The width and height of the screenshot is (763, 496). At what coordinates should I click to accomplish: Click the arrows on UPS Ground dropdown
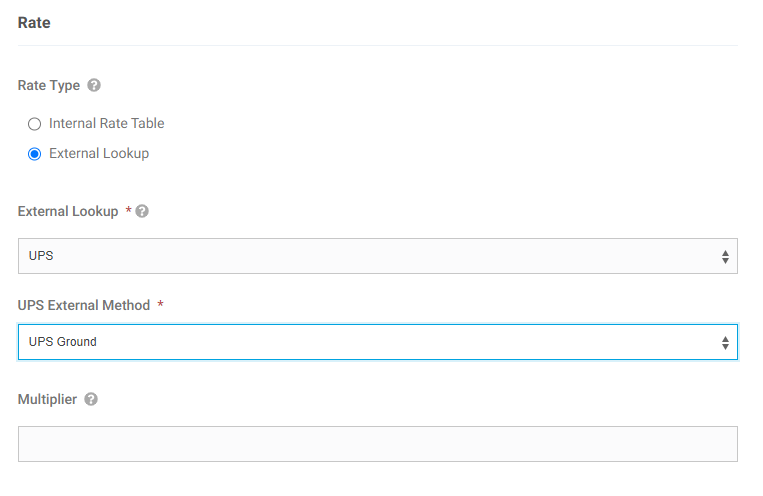[725, 343]
